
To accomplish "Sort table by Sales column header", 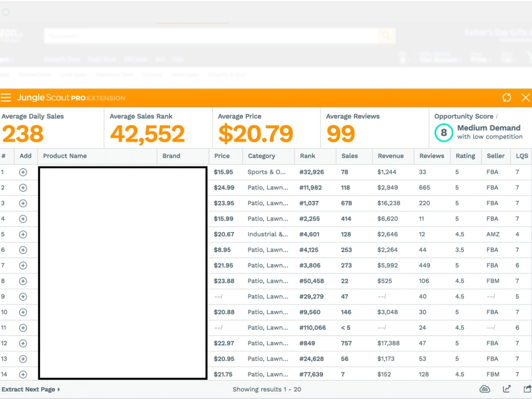I will tap(350, 156).
